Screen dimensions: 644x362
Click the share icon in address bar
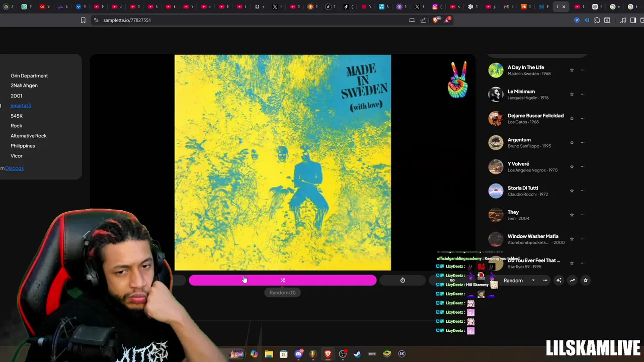(423, 20)
